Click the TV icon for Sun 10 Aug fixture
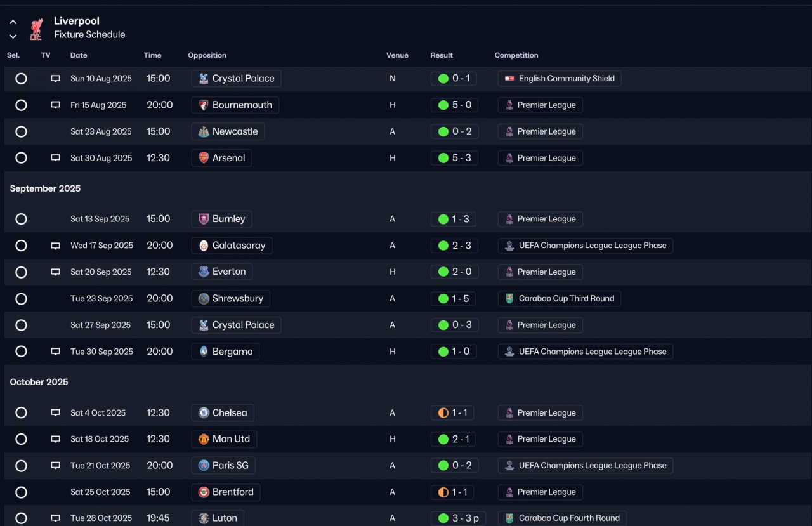 (56, 79)
